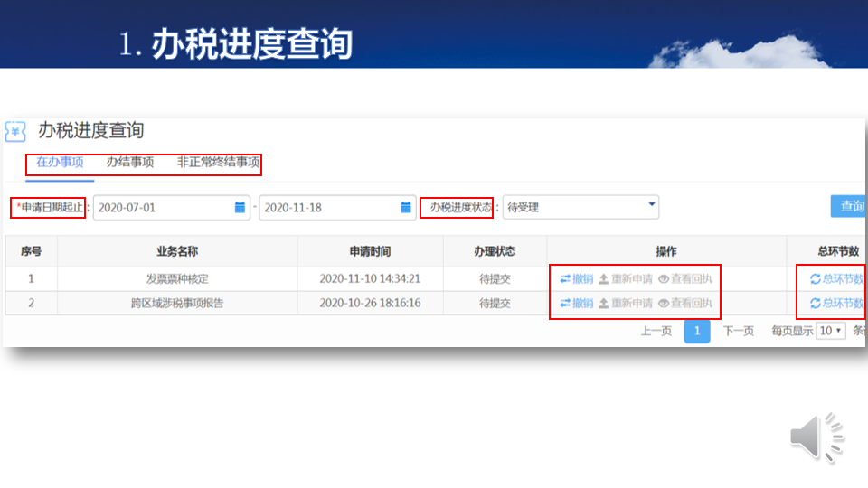The width and height of the screenshot is (868, 488).
Task: Click 撤销 for 发票票种核定 row
Action: pos(576,279)
